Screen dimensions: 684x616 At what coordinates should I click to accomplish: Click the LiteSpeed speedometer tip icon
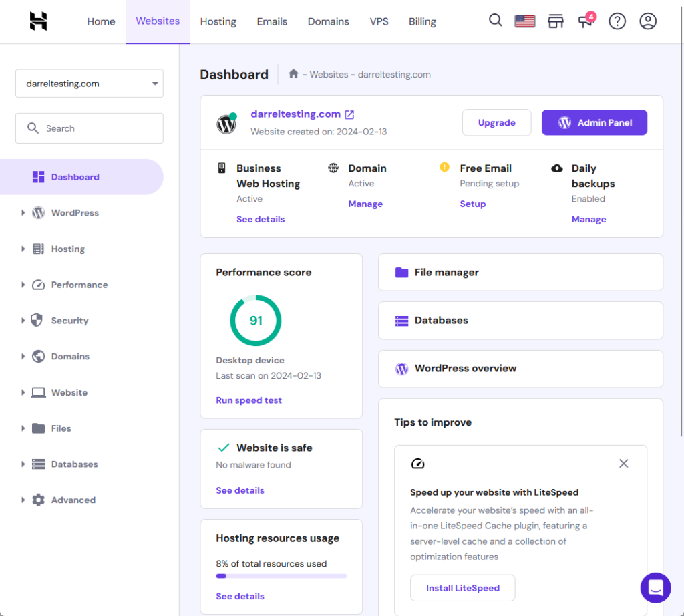pyautogui.click(x=418, y=463)
